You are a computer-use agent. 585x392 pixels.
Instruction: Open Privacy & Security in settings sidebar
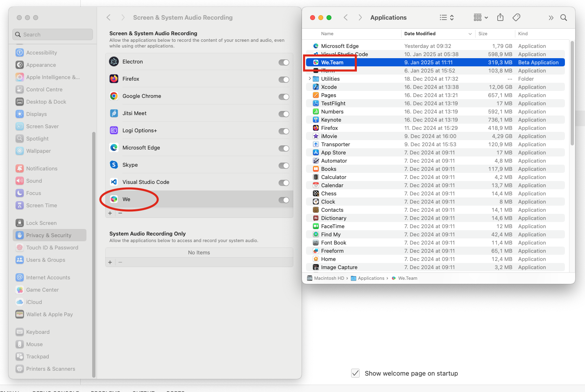click(49, 236)
